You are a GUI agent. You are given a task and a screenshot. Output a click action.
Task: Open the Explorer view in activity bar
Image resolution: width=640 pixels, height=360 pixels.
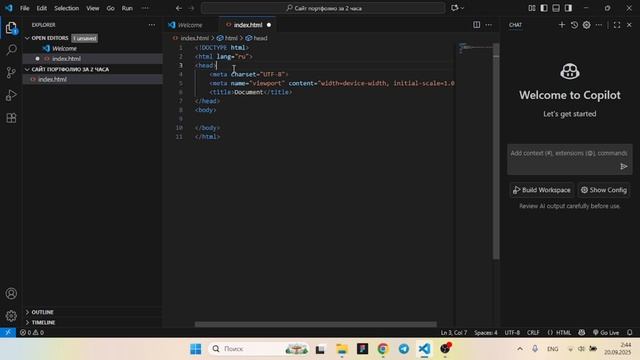(x=11, y=28)
